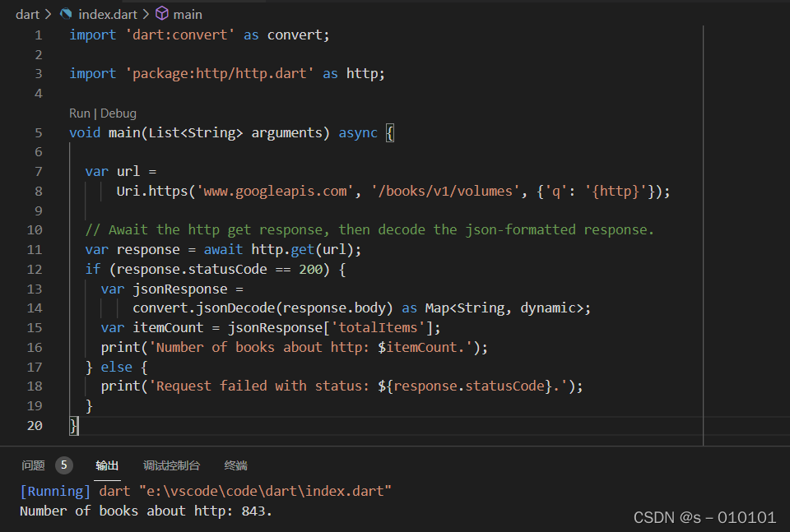Screen dimensions: 790x532
Task: Click closing brace on line 20
Action: pos(73,426)
